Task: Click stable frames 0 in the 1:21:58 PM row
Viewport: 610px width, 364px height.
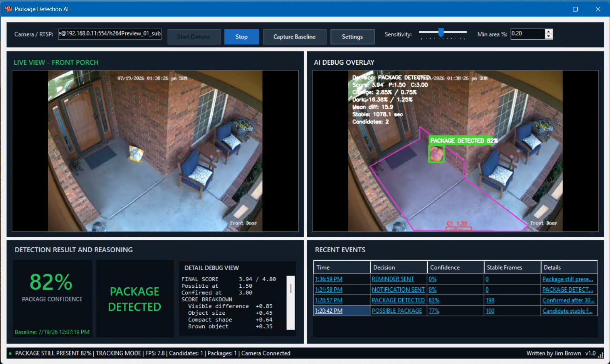Action: point(487,290)
